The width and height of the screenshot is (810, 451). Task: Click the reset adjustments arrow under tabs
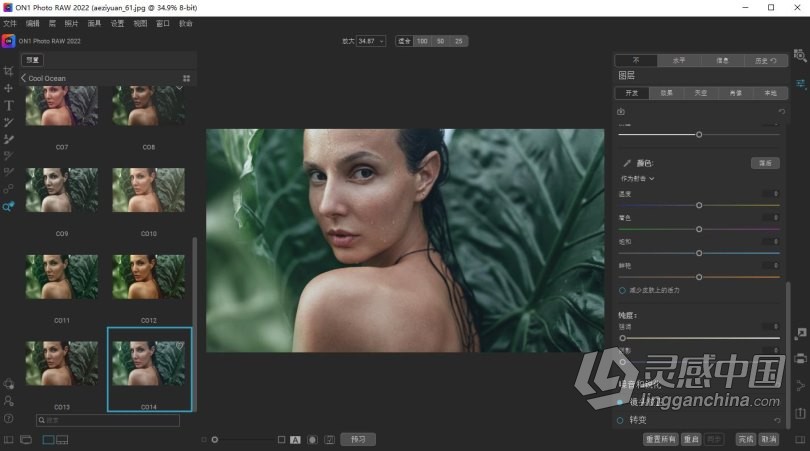[x=782, y=112]
